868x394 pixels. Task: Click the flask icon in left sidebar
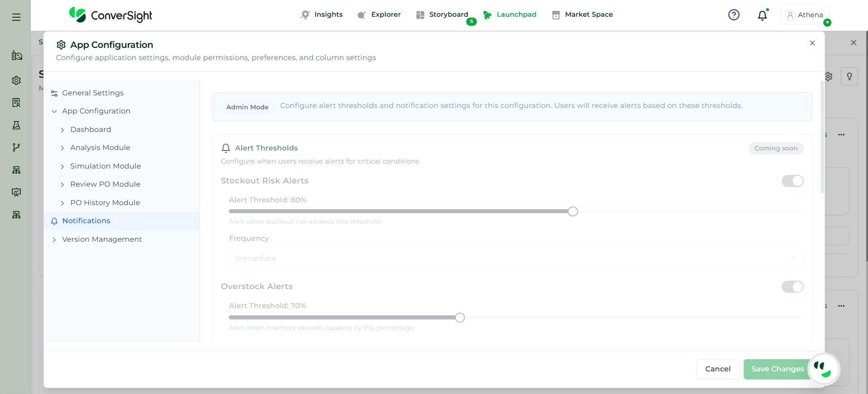(16, 125)
